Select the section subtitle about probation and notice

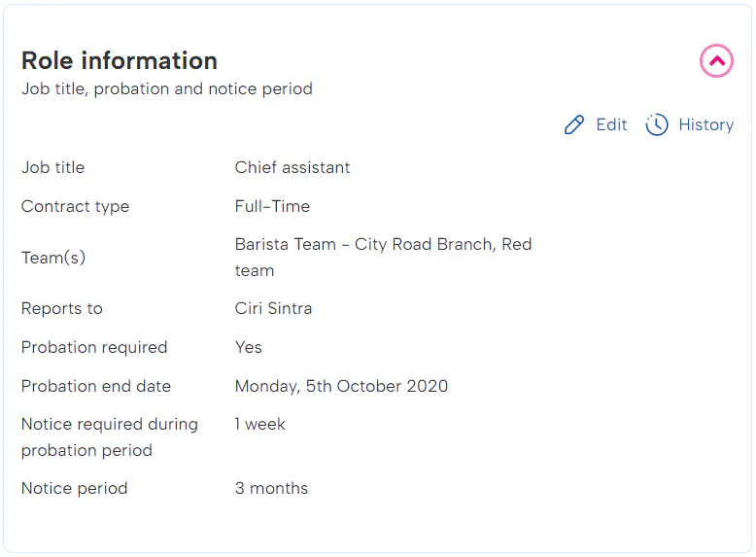(167, 88)
